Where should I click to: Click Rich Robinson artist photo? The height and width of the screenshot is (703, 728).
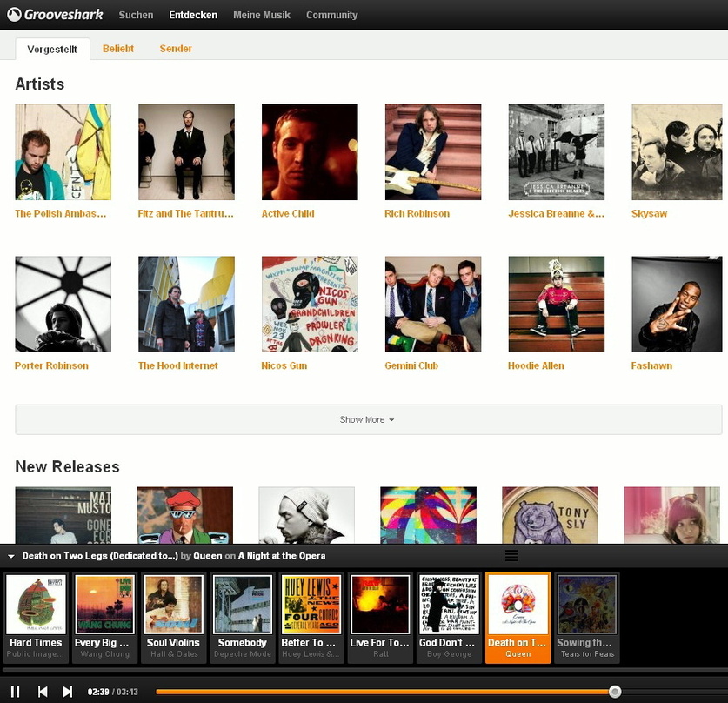(x=433, y=152)
